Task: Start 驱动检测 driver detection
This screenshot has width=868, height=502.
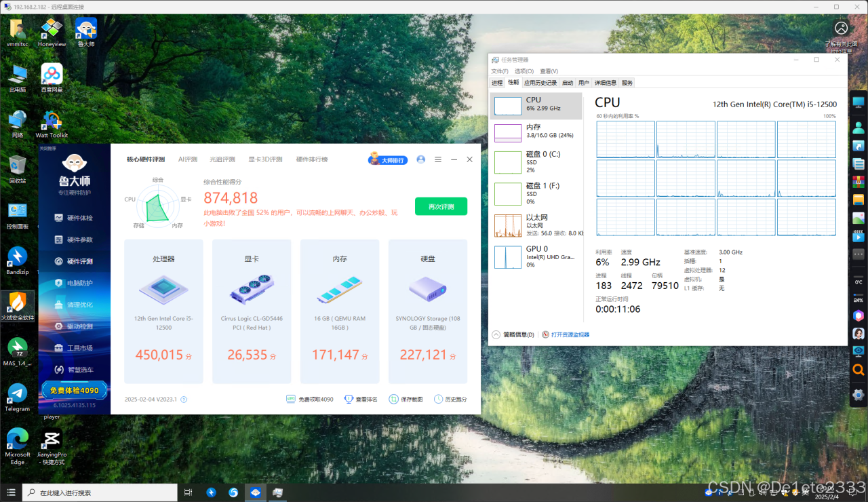Action: 73,326
